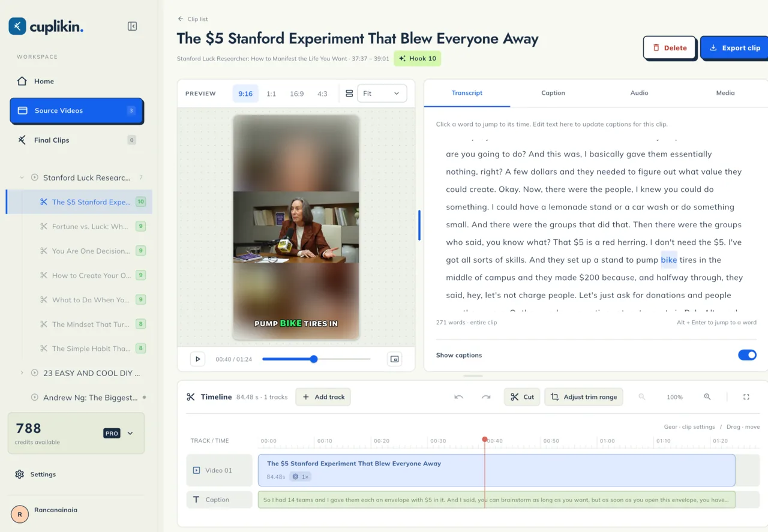Toggle picture-in-picture preview icon
This screenshot has height=532, width=768.
(x=394, y=359)
